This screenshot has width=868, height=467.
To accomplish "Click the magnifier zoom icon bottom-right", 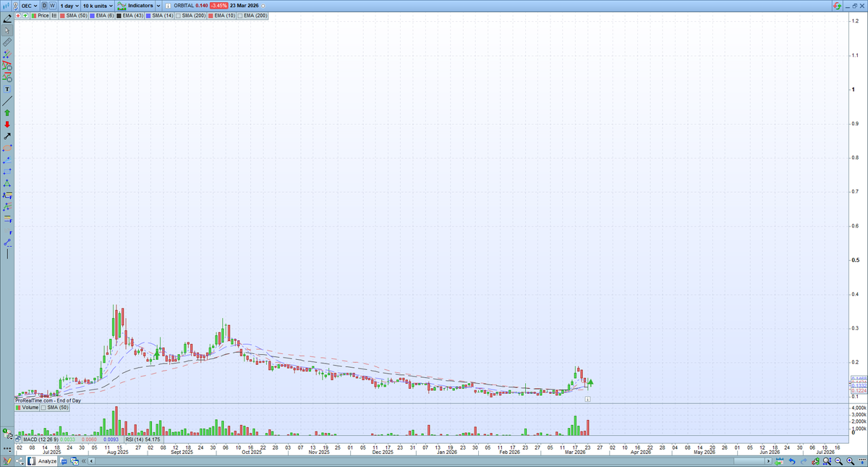I will tap(827, 460).
